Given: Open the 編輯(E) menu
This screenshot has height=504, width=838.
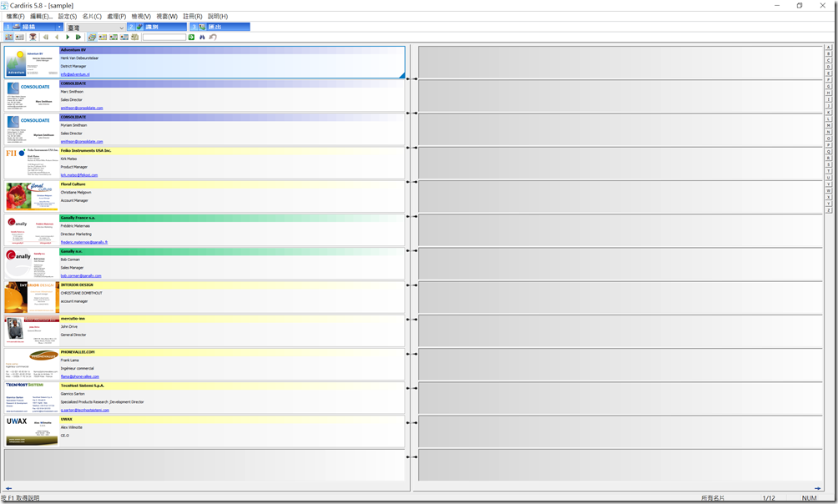Looking at the screenshot, I should click(41, 17).
